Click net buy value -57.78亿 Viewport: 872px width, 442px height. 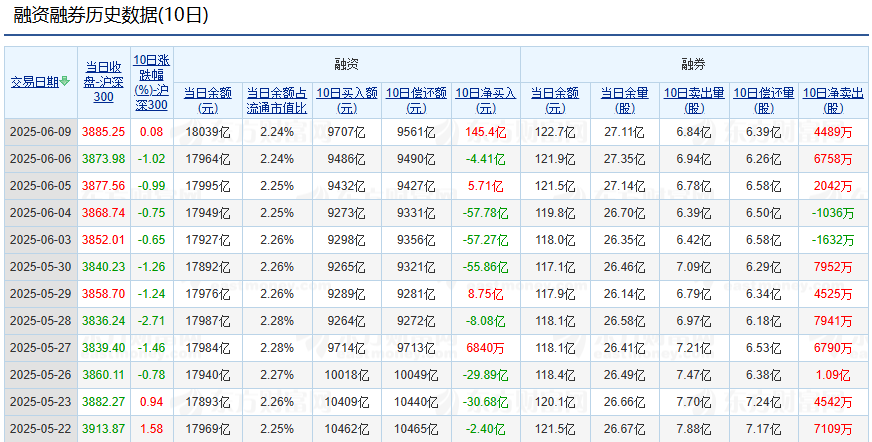click(x=486, y=213)
